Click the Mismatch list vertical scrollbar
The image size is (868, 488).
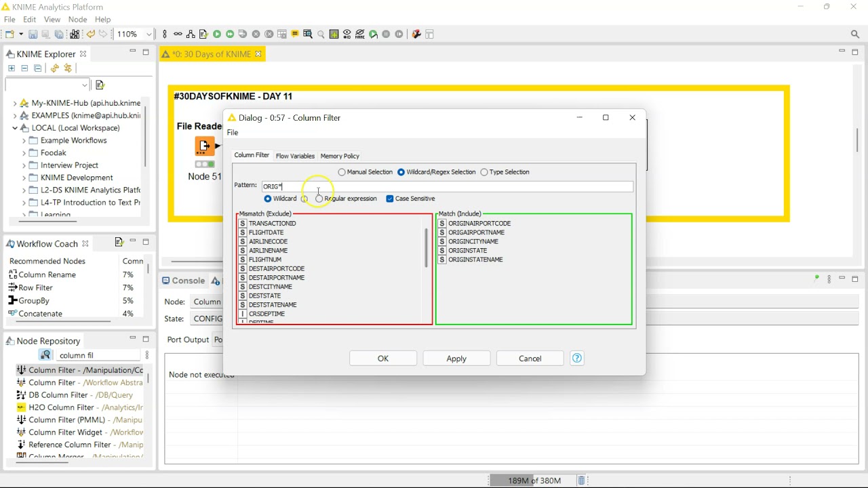[x=427, y=247]
